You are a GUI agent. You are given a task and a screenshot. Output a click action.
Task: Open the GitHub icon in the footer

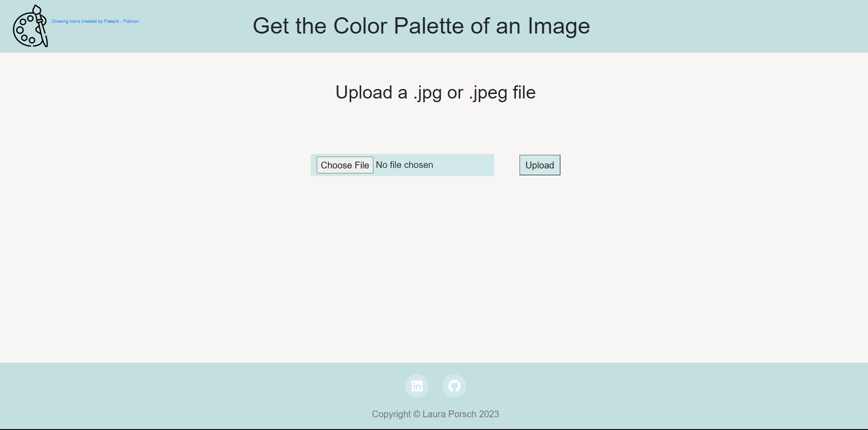[x=454, y=386]
